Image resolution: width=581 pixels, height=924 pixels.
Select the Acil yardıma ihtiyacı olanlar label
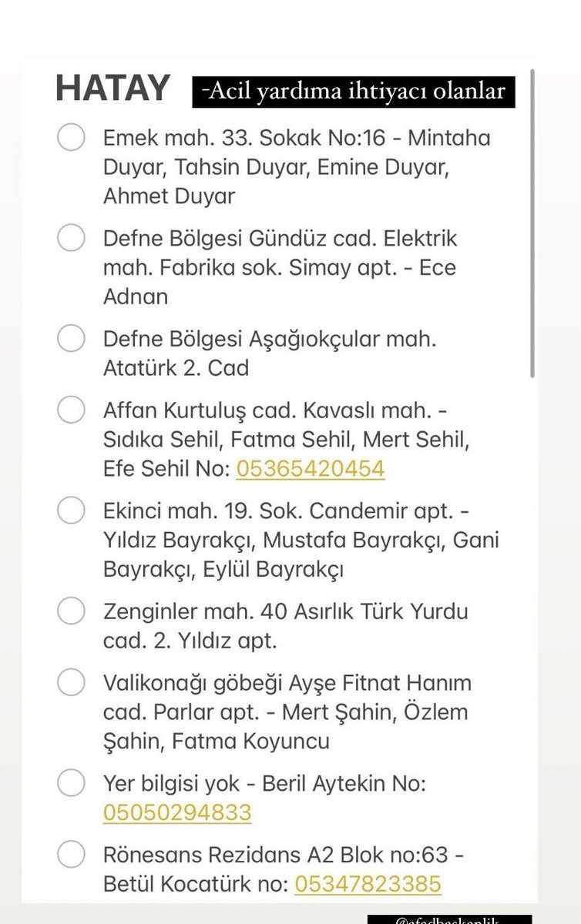(353, 92)
